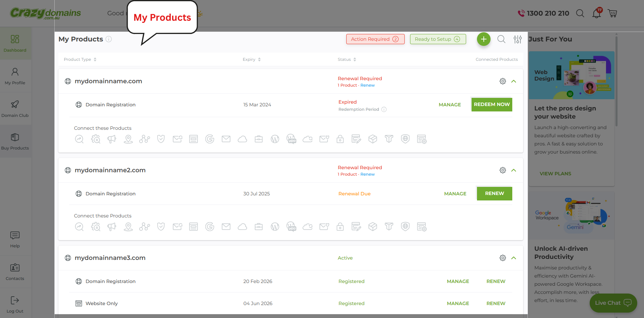
Task: Click the phone number 1300 210 210
Action: (x=548, y=13)
